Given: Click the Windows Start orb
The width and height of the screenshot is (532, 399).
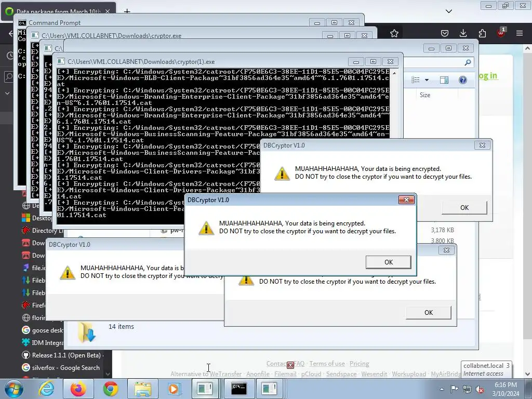Looking at the screenshot, I should click(14, 389).
